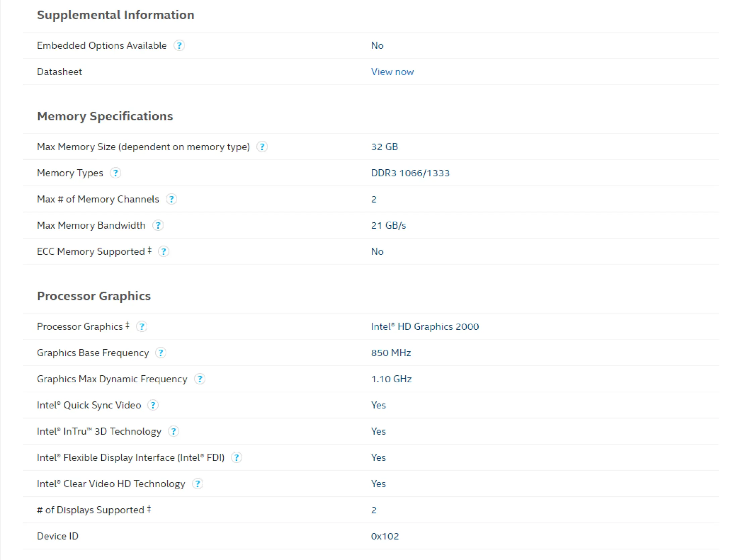
Task: Click the Supplemental Information heading
Action: coord(115,15)
